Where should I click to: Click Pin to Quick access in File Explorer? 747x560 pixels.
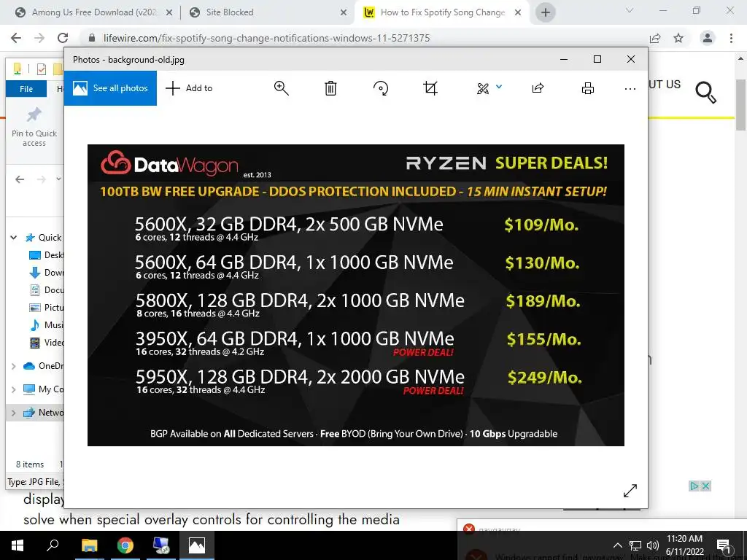(x=34, y=127)
